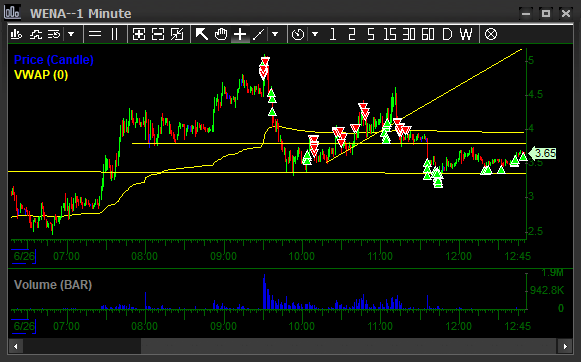Maximize the WENA chart window
Viewport: 581px width, 362px height.
point(545,14)
